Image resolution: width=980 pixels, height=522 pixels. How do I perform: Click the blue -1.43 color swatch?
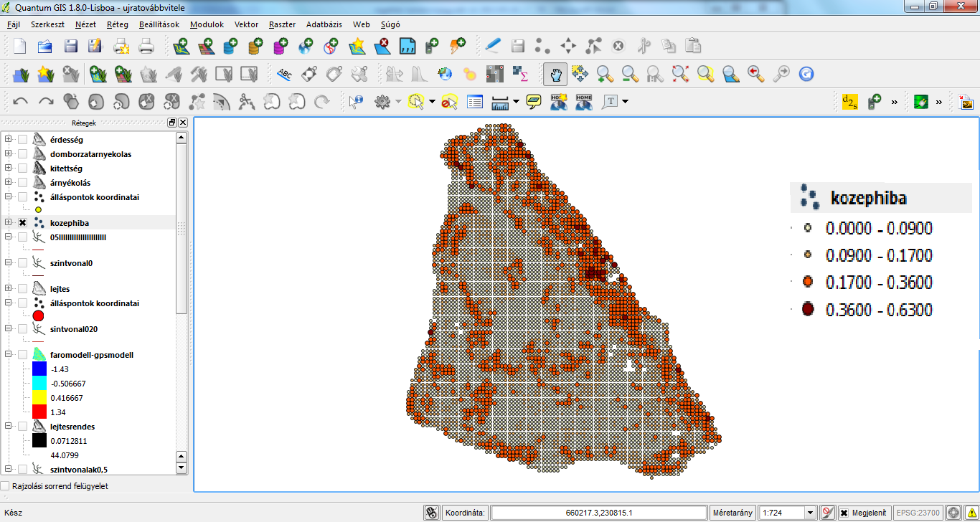39,369
